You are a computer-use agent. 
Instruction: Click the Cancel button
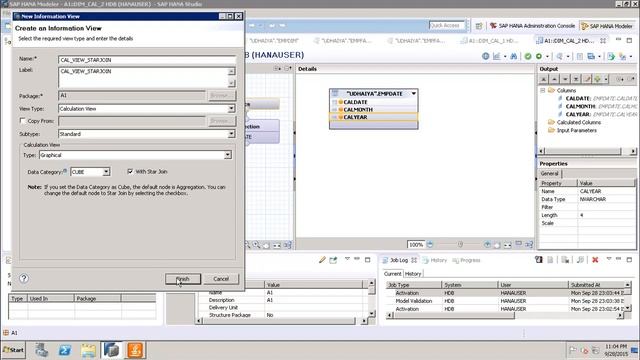coord(221,279)
